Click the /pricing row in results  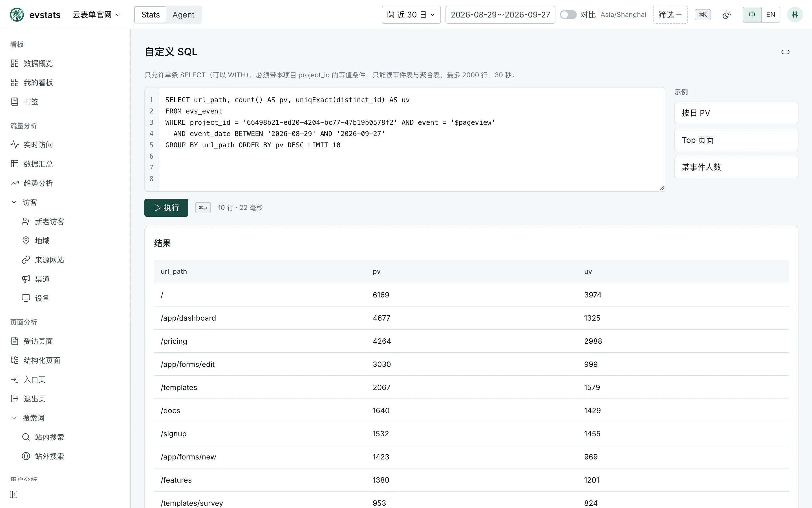tap(471, 341)
